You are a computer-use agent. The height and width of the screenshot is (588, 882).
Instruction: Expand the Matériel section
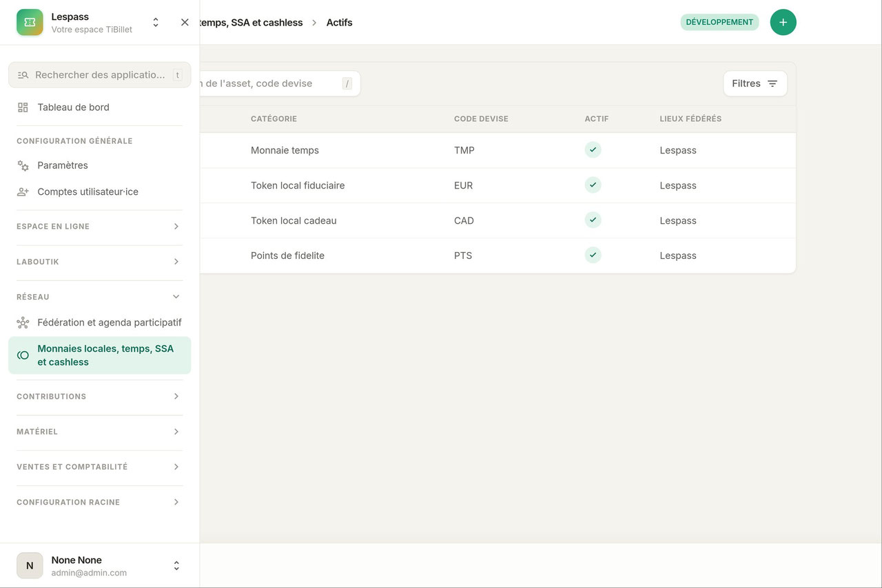point(100,432)
